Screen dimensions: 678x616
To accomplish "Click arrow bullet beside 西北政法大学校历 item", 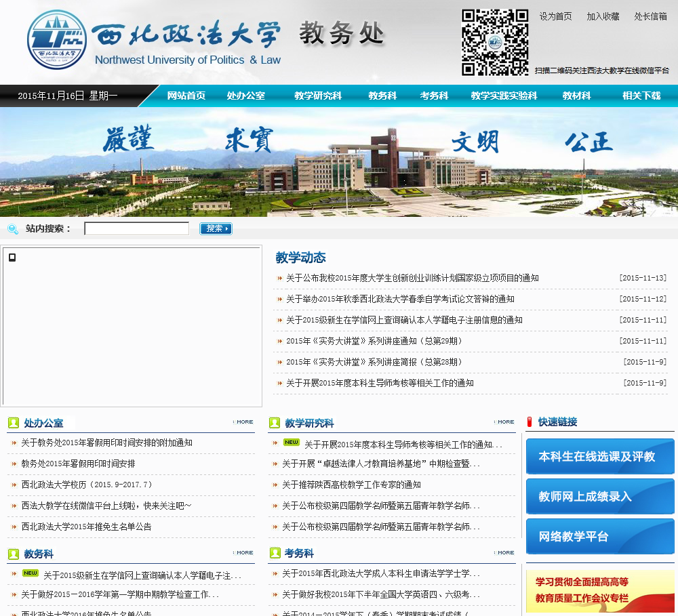I will [x=14, y=485].
